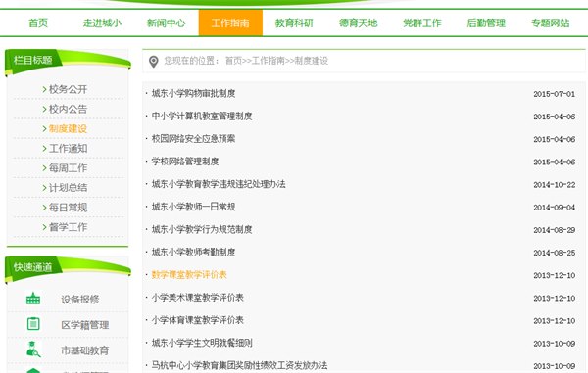Open article 城东小学教学行为规范制度

pyautogui.click(x=202, y=229)
